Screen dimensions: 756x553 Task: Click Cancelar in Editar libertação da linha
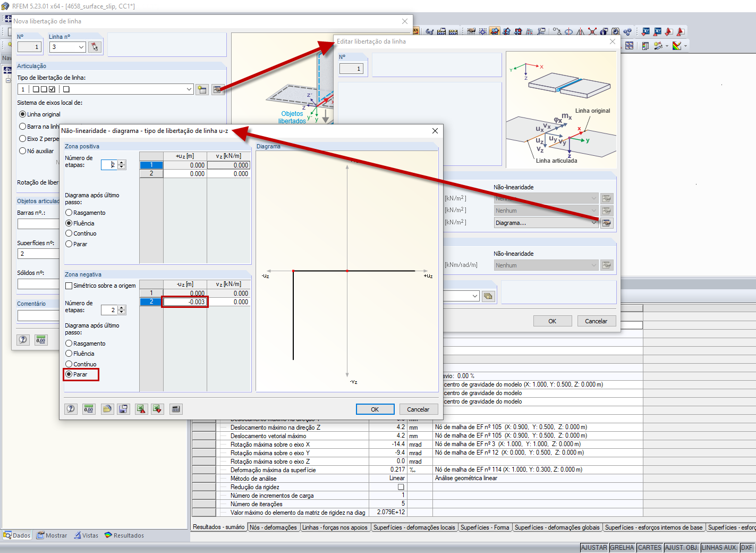pyautogui.click(x=596, y=321)
